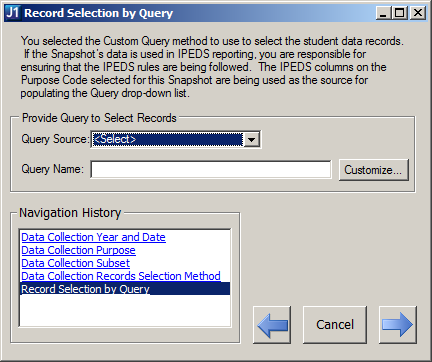Minimize the Record Selection by Query window
Screen dimensions: 432x362
click(x=383, y=13)
